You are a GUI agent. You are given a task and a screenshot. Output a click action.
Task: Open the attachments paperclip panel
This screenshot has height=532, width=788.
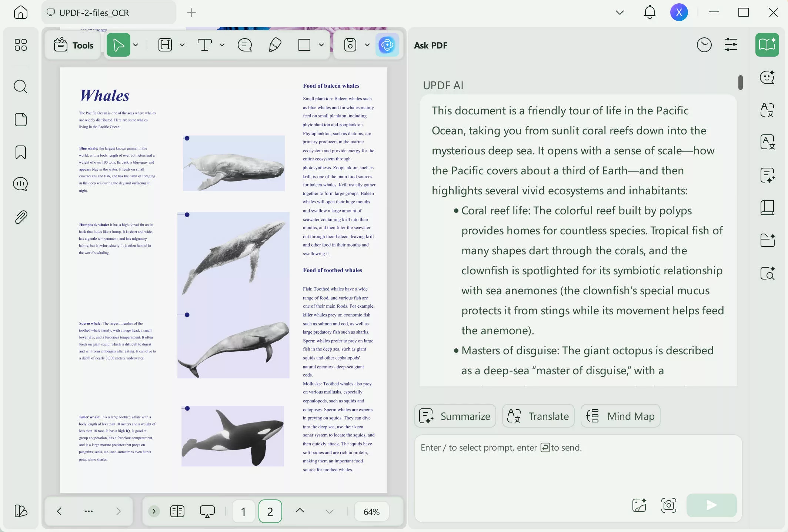click(x=20, y=217)
